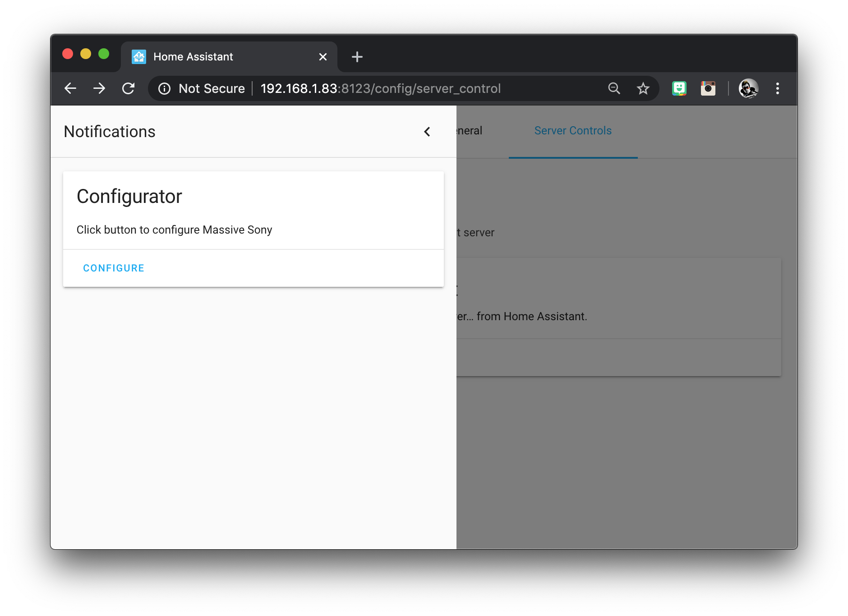
Task: Click the browser forward arrow
Action: click(x=99, y=88)
